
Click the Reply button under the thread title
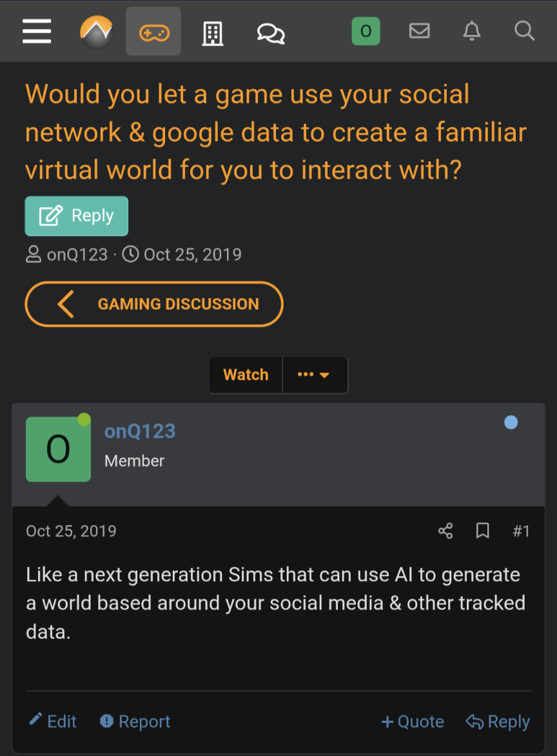pos(76,215)
